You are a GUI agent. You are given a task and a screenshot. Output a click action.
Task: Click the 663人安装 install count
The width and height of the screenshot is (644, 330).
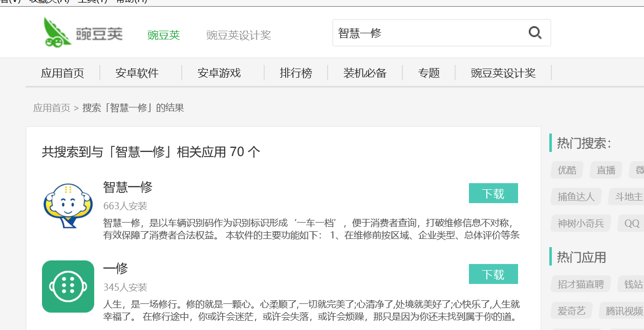[x=125, y=206]
